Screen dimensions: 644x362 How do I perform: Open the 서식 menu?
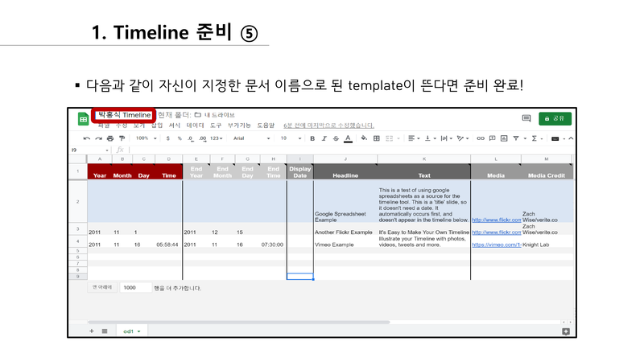click(175, 125)
